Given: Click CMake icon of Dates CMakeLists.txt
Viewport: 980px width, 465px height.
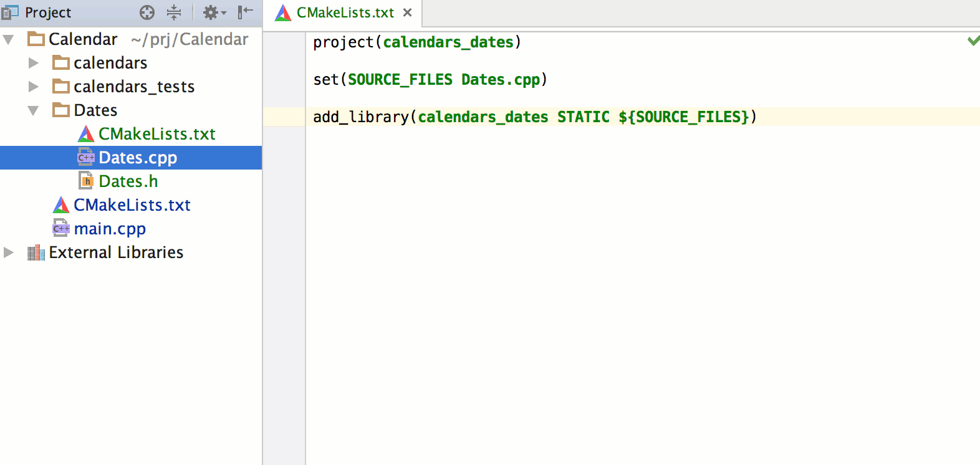Looking at the screenshot, I should (x=86, y=133).
